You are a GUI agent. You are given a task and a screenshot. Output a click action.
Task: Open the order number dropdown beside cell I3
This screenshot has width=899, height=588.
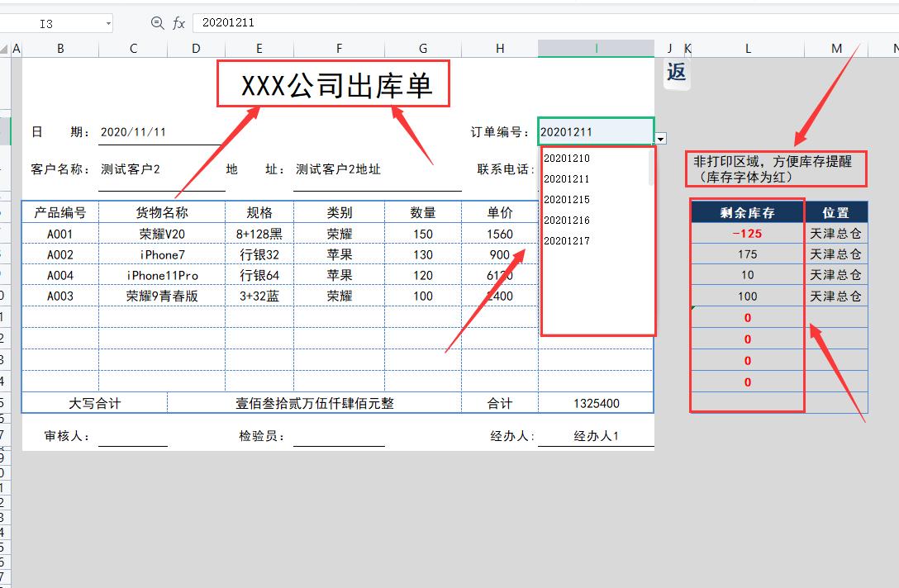click(x=660, y=139)
